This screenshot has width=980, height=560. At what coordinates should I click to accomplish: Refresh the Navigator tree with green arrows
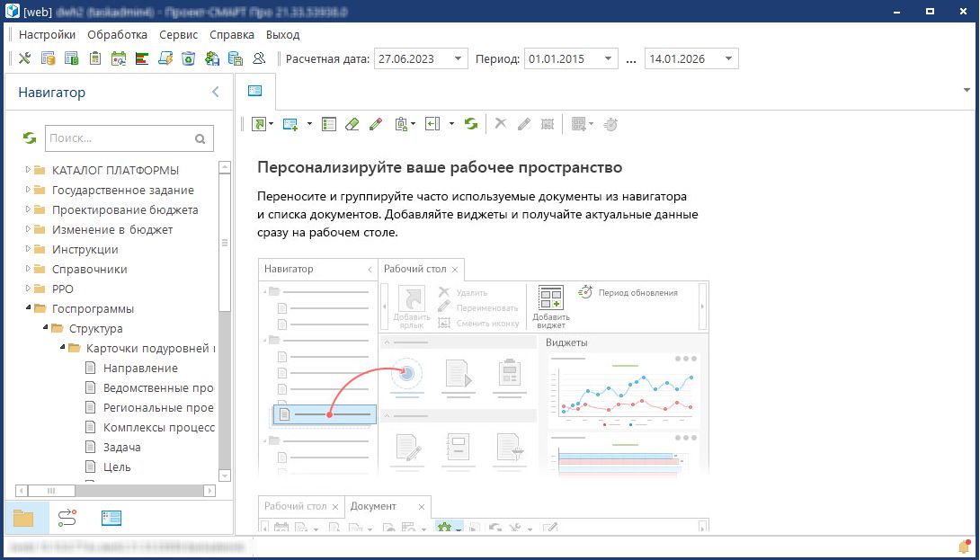[x=30, y=138]
